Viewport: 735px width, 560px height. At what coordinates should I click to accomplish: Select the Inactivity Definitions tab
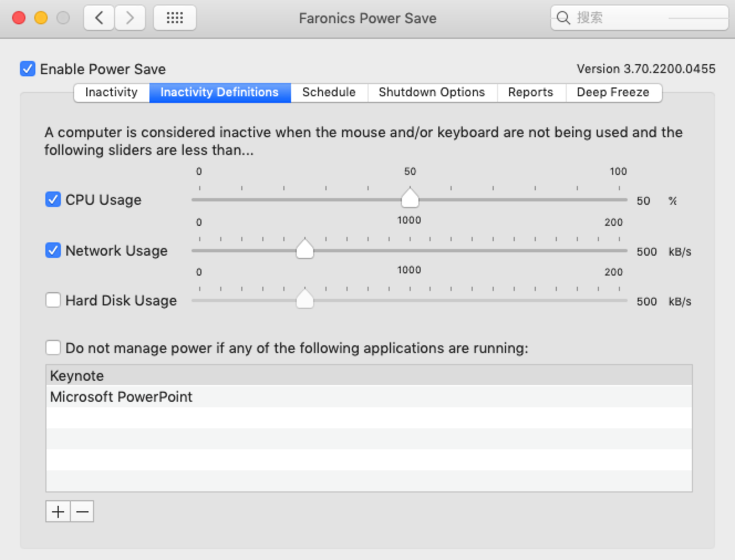click(x=220, y=92)
